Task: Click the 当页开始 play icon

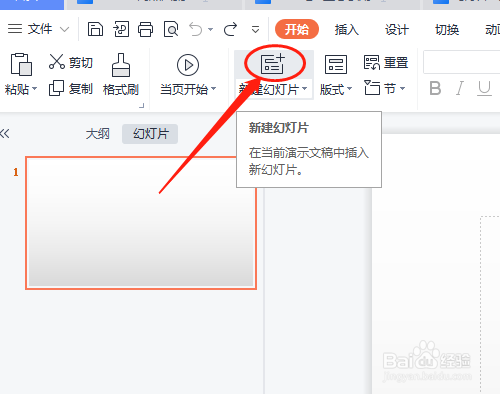Action: pos(188,65)
